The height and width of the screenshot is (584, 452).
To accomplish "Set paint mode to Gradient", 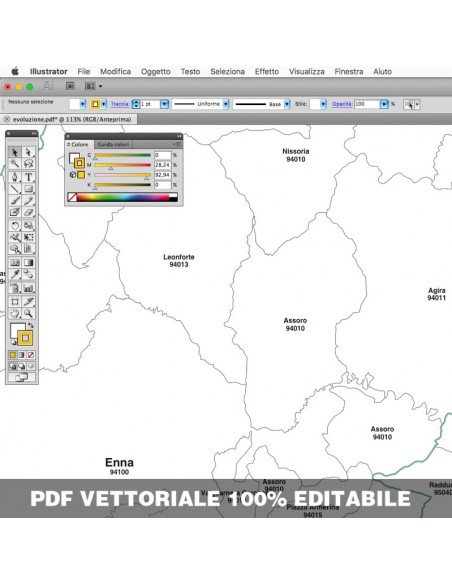I will [x=22, y=355].
